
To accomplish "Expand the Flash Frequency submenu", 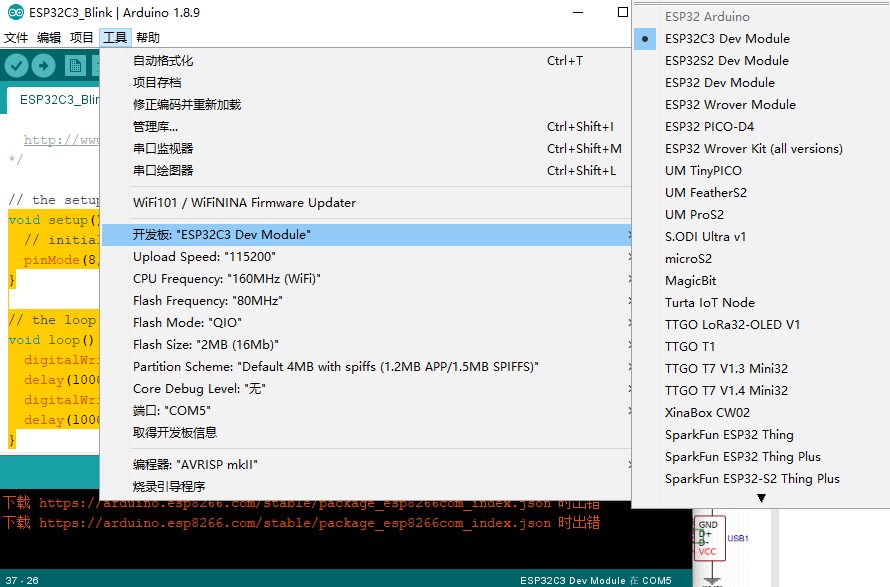I will point(366,301).
